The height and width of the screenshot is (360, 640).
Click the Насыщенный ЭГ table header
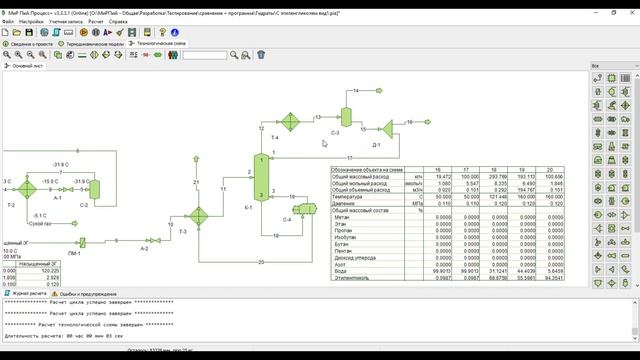[38, 264]
